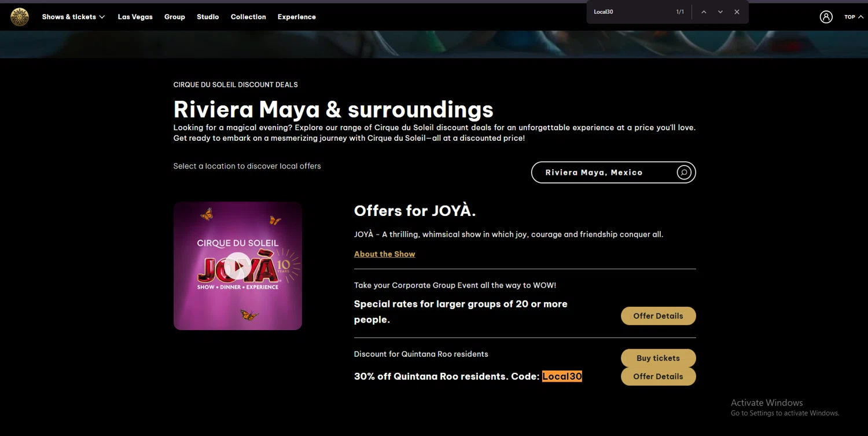Follow the About the Show link
Viewport: 868px width, 436px height.
[385, 254]
